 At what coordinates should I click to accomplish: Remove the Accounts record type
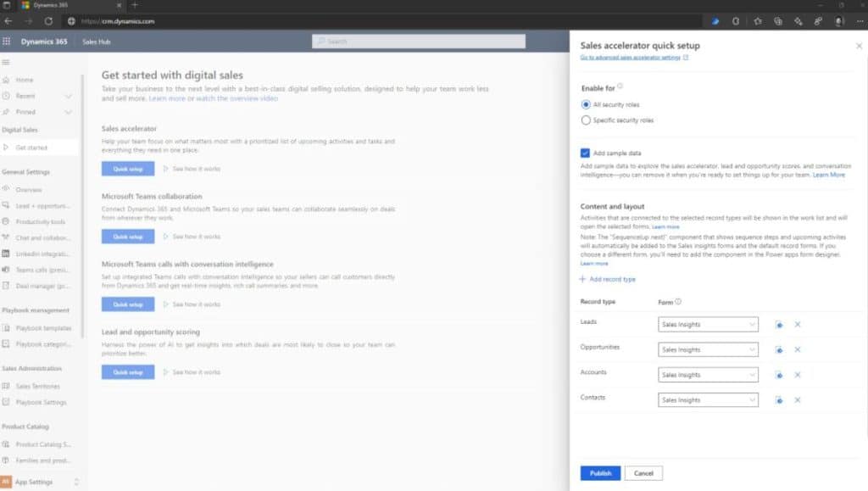(797, 375)
